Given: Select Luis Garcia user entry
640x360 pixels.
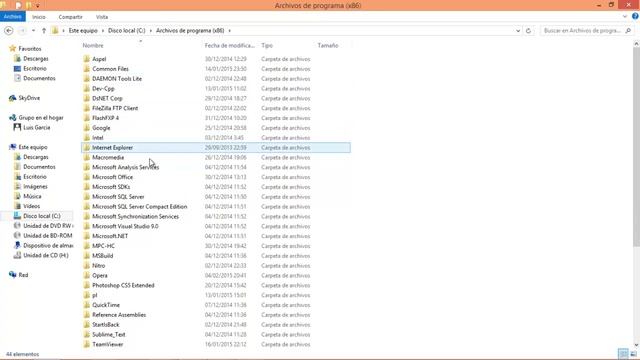Looking at the screenshot, I should [36, 127].
